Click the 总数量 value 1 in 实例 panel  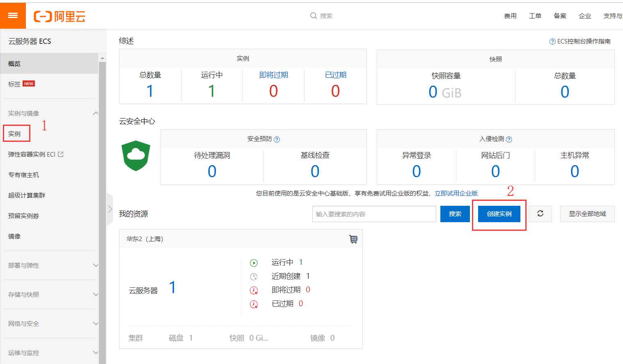pos(150,91)
